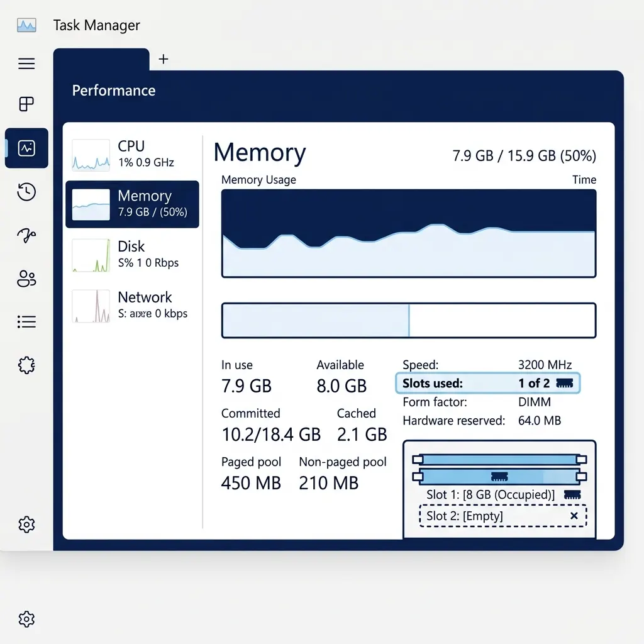
Task: Click the X in Slot 2 Empty
Action: 574,516
